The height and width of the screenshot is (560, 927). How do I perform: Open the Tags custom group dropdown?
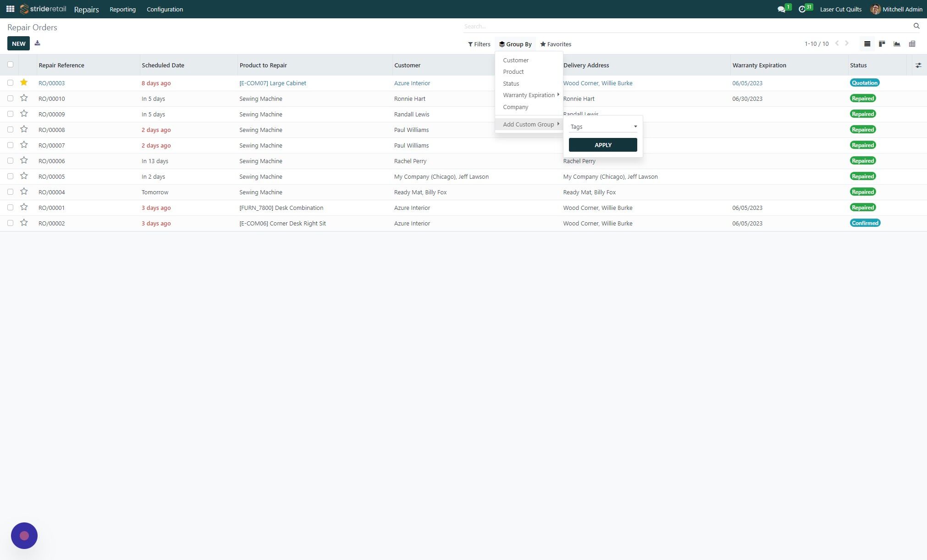click(x=603, y=126)
